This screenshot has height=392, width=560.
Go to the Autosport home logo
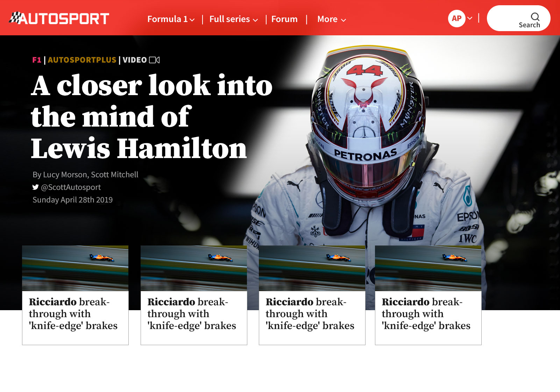(59, 18)
